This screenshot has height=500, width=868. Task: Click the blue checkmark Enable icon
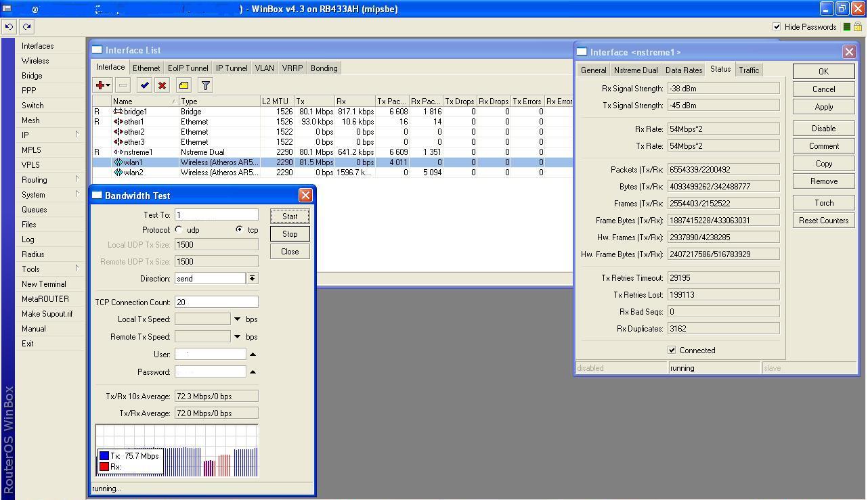(144, 85)
